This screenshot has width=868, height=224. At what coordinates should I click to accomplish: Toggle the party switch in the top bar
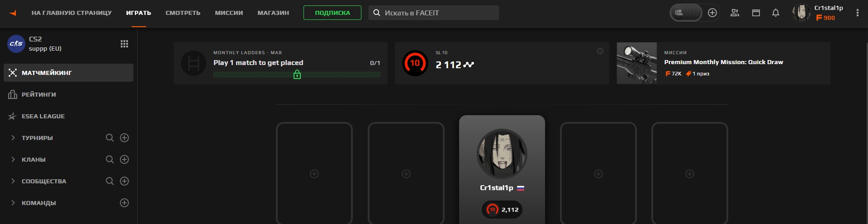pyautogui.click(x=686, y=13)
